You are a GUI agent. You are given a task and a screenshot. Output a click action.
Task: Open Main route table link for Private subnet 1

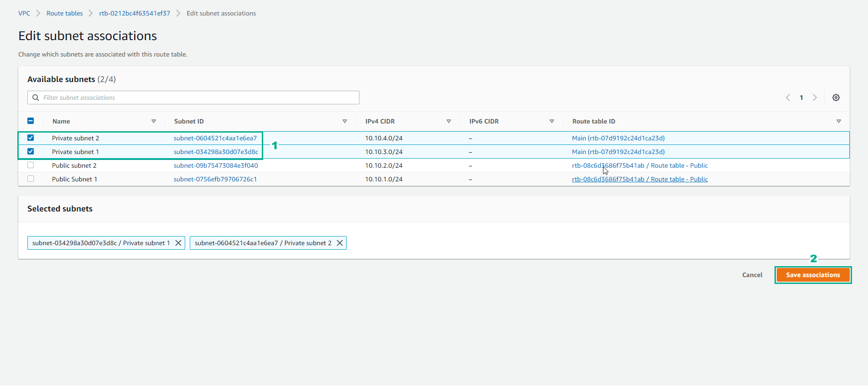pyautogui.click(x=619, y=152)
